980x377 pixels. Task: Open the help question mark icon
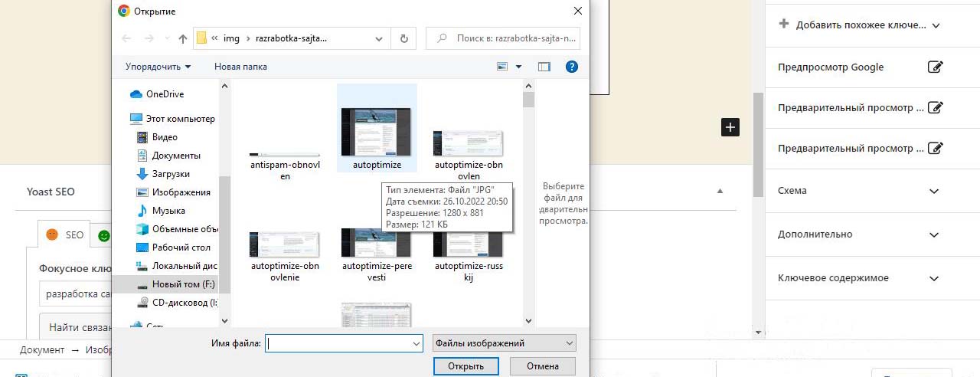click(571, 67)
